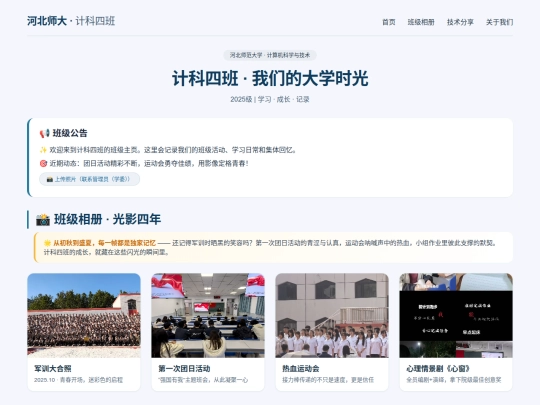Click the camera icon before 班级相册 heading
The width and height of the screenshot is (540, 405).
click(x=43, y=220)
